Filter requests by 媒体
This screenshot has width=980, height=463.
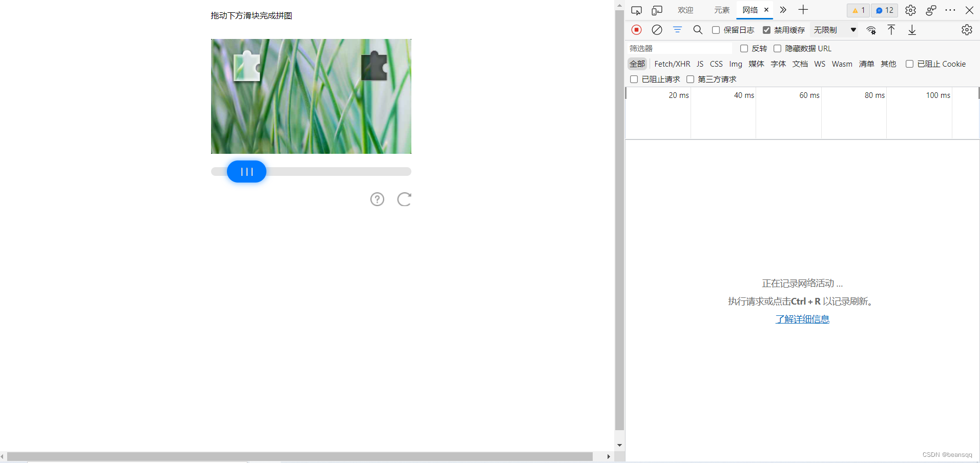click(x=756, y=64)
